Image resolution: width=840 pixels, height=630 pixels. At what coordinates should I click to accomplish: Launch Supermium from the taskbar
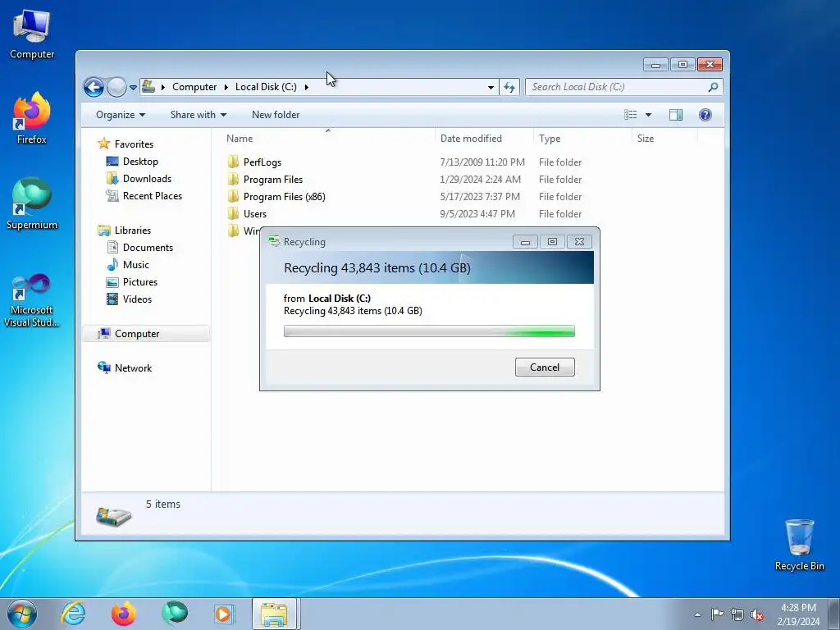pos(175,614)
